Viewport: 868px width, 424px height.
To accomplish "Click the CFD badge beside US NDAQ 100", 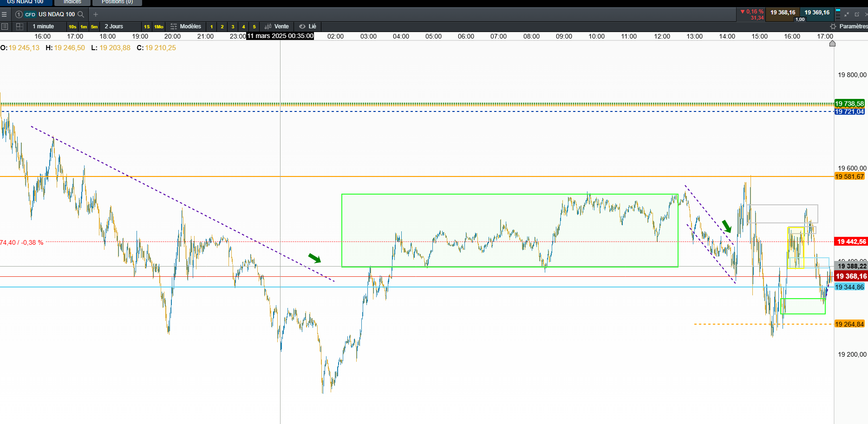I will point(30,14).
